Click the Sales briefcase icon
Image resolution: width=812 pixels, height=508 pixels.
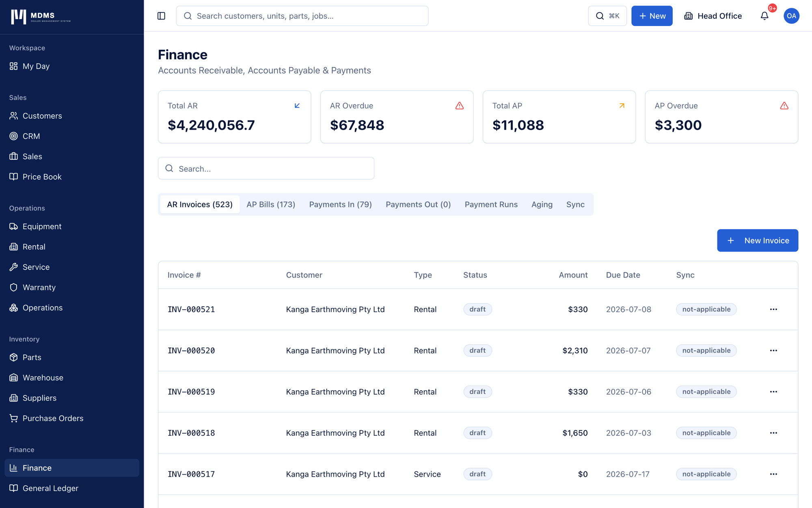click(x=14, y=156)
